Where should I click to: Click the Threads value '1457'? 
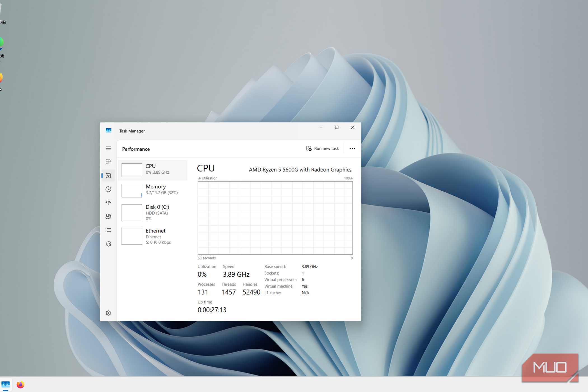point(229,292)
